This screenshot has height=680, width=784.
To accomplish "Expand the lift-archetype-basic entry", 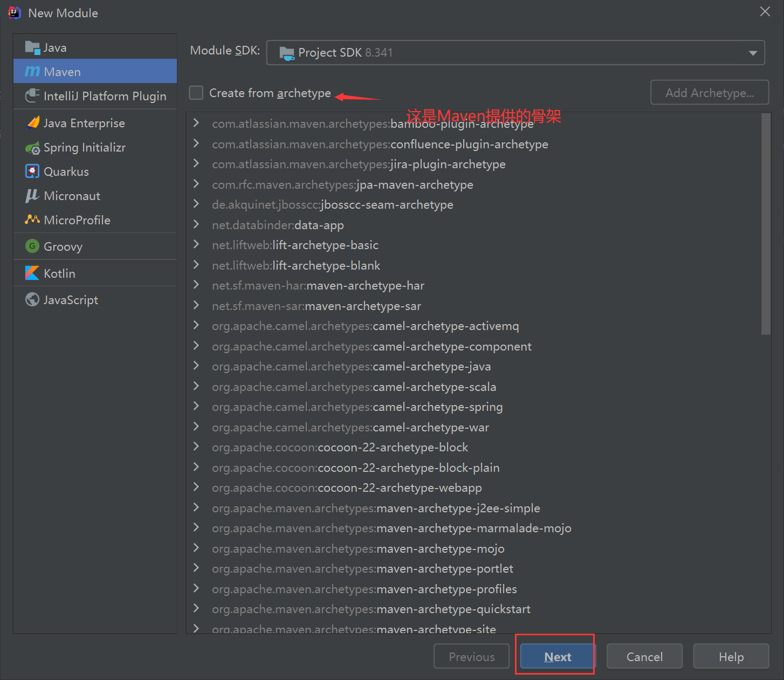I will point(196,244).
